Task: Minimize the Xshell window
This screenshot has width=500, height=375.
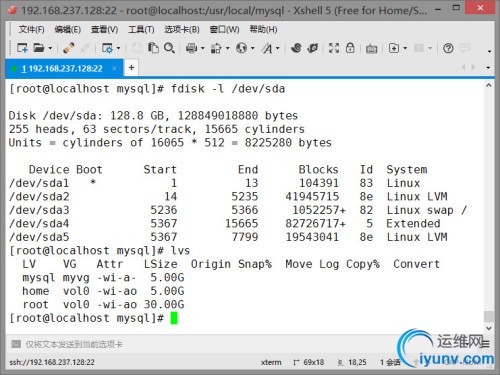Action: point(438,9)
